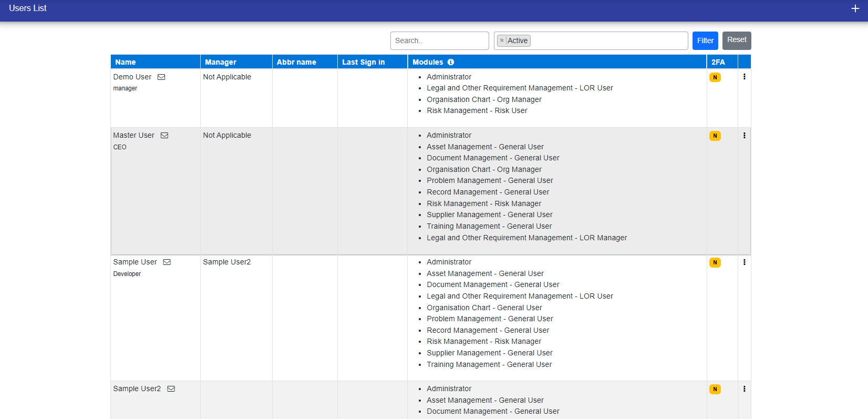
Task: Open the status filter dropdown field
Action: click(x=604, y=40)
